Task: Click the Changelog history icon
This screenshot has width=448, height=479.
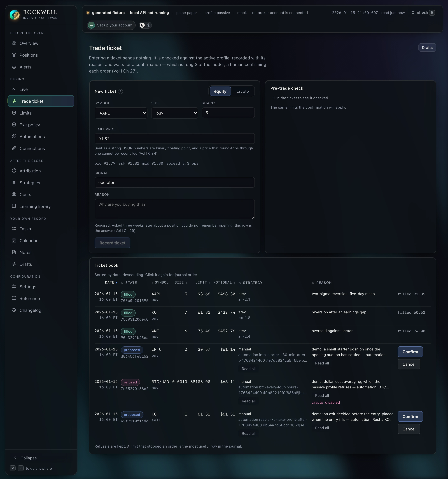Action: pos(14,310)
